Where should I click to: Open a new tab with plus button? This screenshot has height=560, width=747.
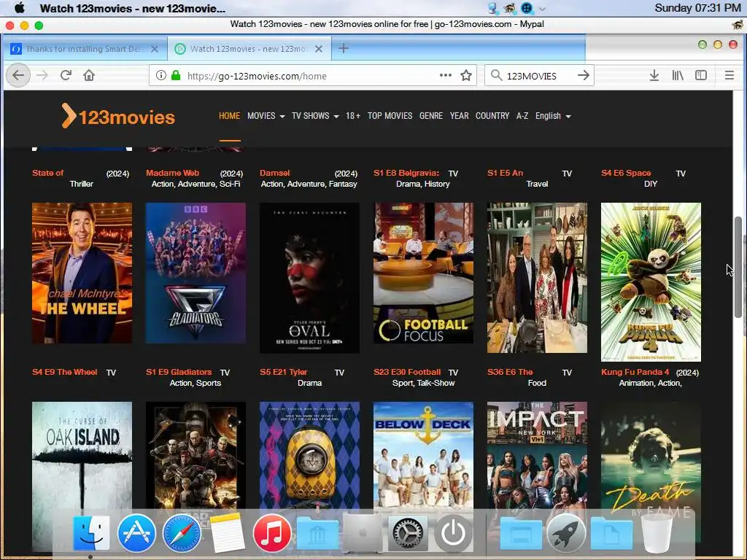(x=343, y=49)
